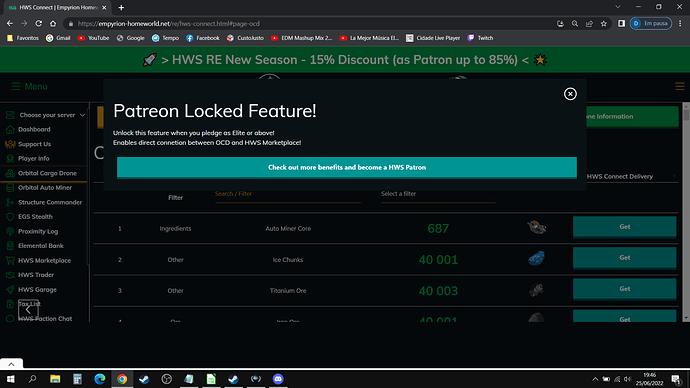Click the 'Em pausa' profile button

point(651,23)
